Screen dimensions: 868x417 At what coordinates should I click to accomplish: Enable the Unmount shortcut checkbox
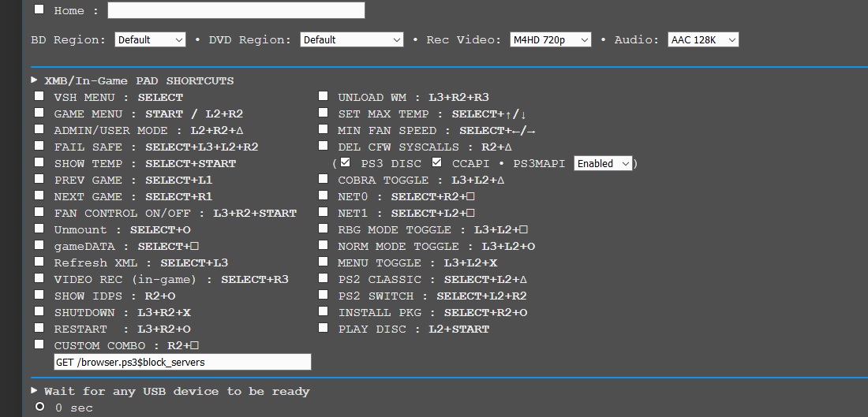click(39, 229)
